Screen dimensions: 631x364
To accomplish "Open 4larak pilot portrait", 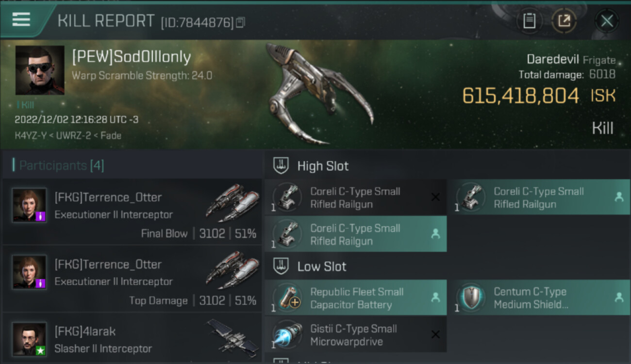I will click(x=30, y=339).
